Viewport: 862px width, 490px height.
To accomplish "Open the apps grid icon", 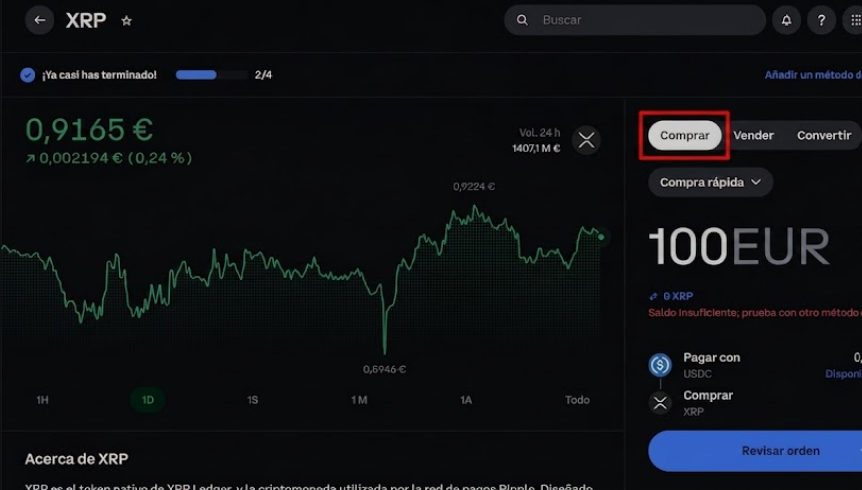I will click(x=855, y=20).
